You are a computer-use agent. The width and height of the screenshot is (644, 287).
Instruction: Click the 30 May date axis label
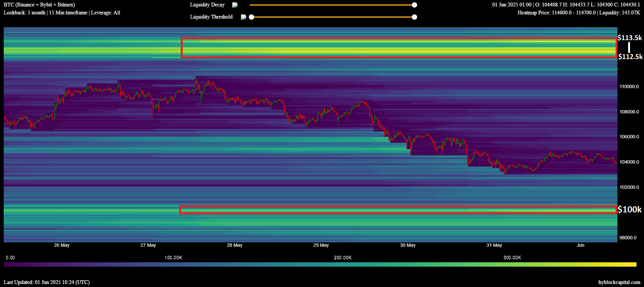point(408,245)
